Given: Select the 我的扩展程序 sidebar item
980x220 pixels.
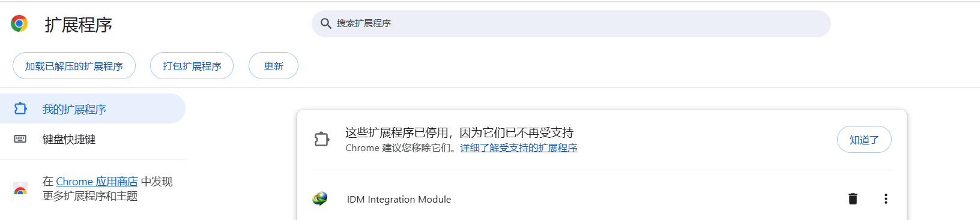Looking at the screenshot, I should [92, 109].
